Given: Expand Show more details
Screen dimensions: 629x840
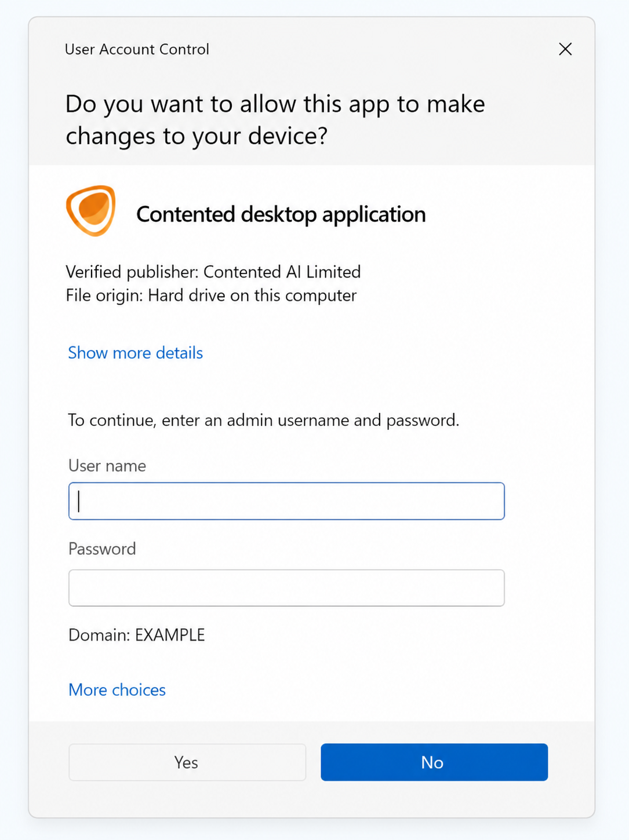Looking at the screenshot, I should [x=135, y=353].
